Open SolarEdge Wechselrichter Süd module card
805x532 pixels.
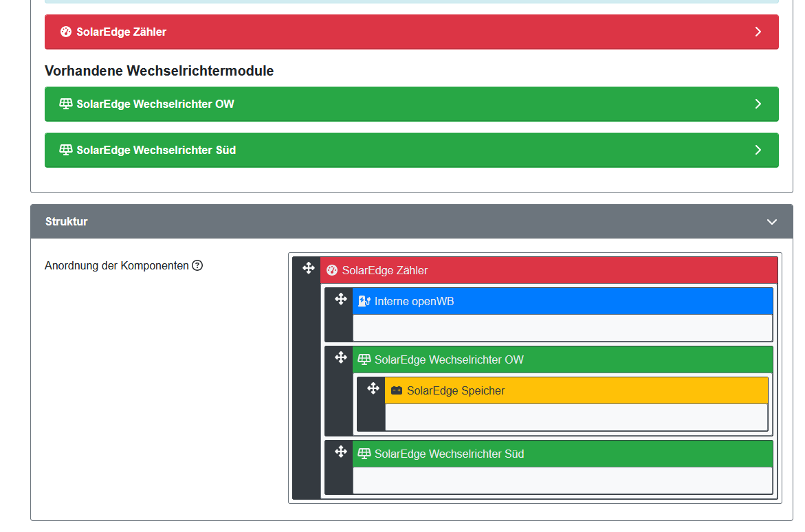pos(411,150)
